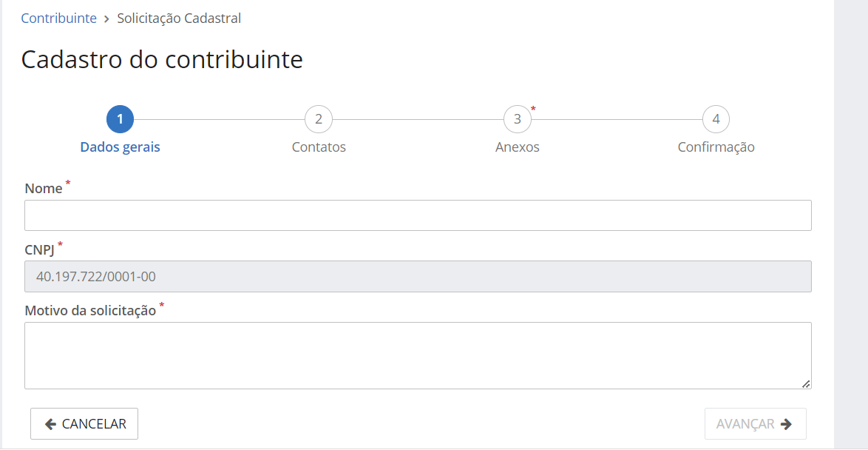Click the right arrow icon inside AVANÇAR
The width and height of the screenshot is (868, 450).
click(787, 423)
